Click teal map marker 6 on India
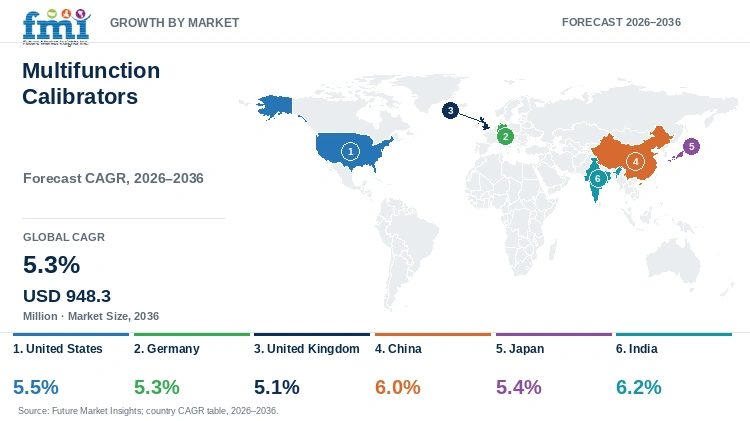750x421 pixels. click(597, 178)
